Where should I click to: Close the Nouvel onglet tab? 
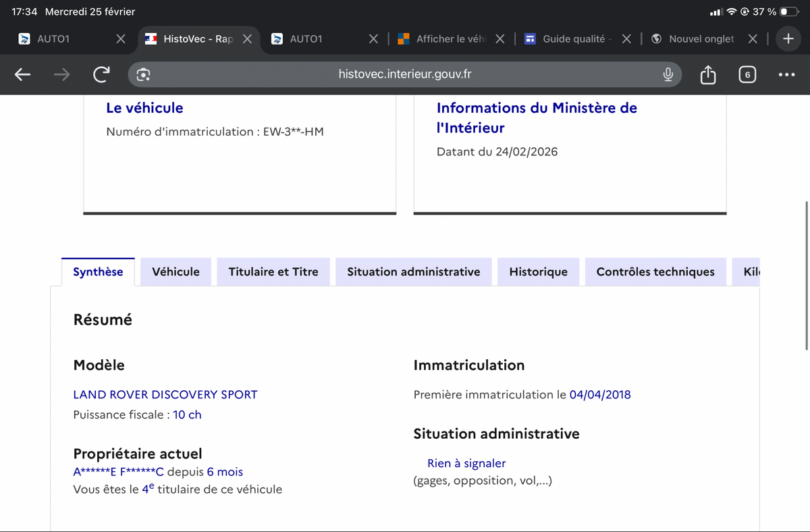(753, 39)
